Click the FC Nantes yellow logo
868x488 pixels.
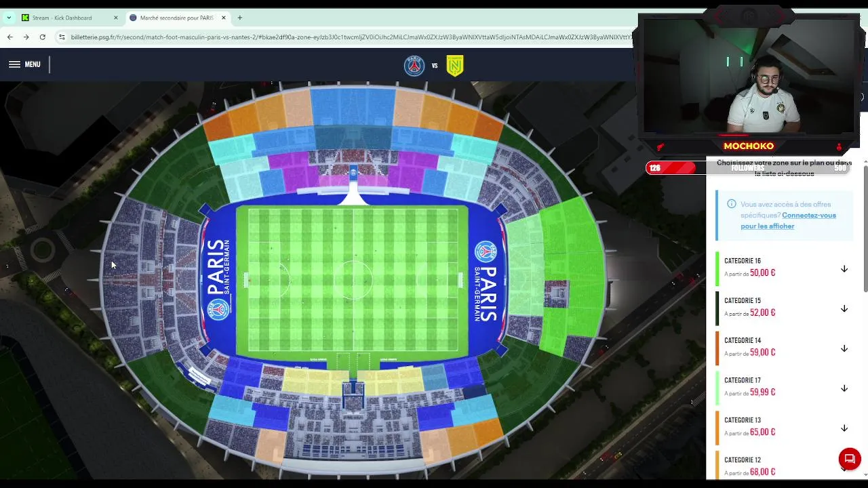pyautogui.click(x=455, y=66)
